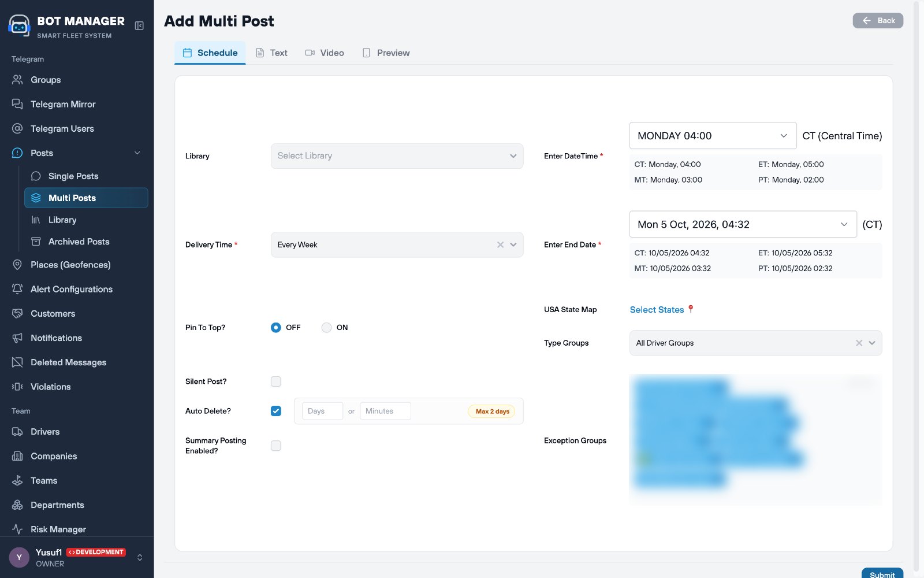Clear the Every Week delivery time selection
924x578 pixels.
(x=500, y=244)
